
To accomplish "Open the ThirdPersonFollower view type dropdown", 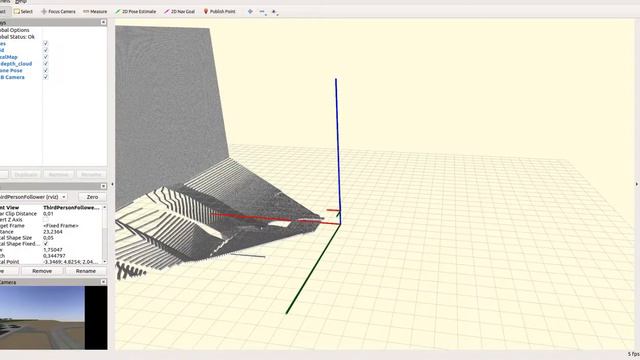I will tap(33, 197).
